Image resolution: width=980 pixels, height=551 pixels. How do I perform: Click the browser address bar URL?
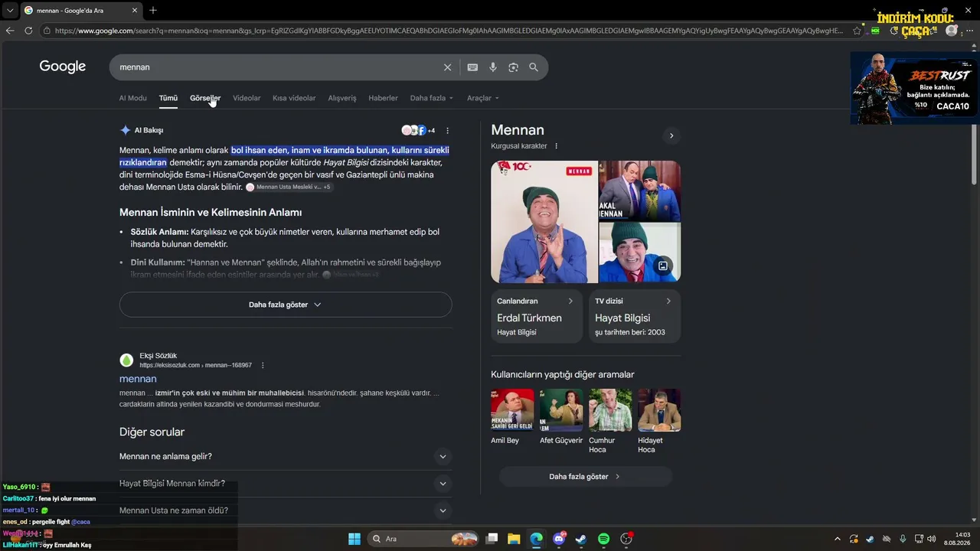pyautogui.click(x=448, y=31)
